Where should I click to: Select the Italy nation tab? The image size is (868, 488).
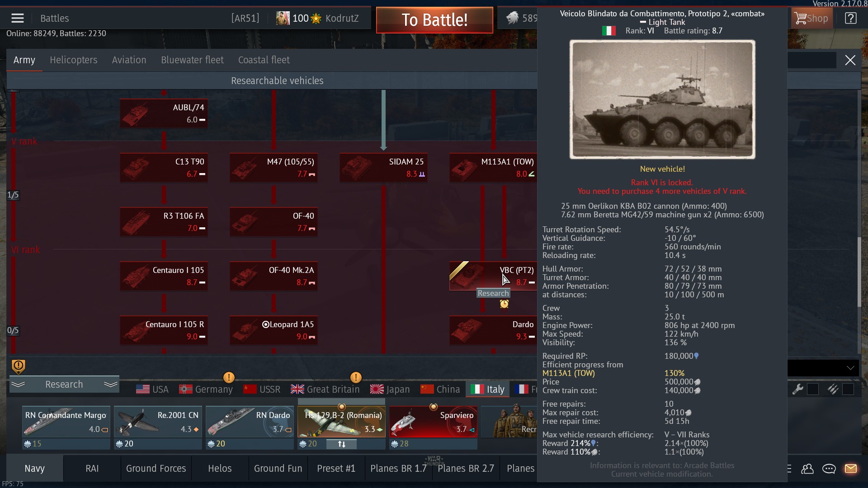click(x=487, y=389)
